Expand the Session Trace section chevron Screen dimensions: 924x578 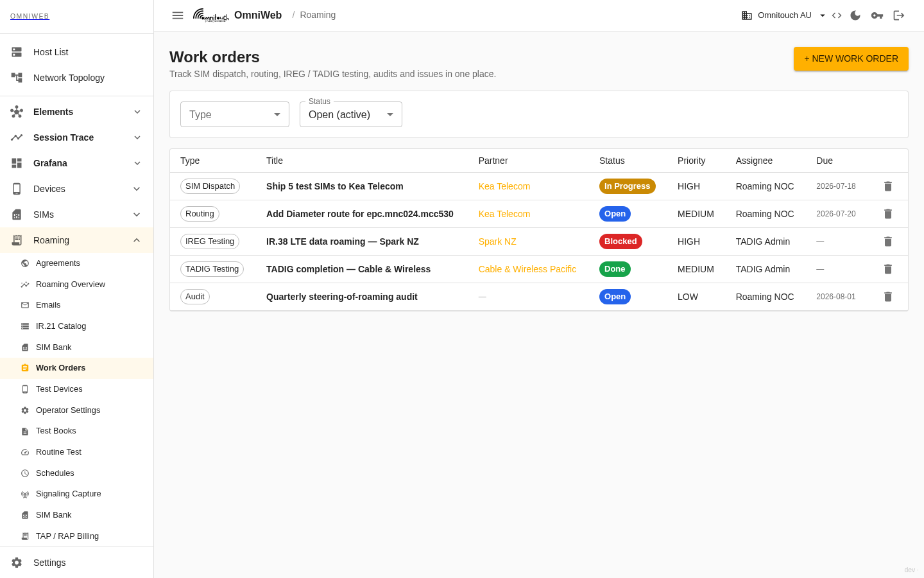pyautogui.click(x=137, y=137)
